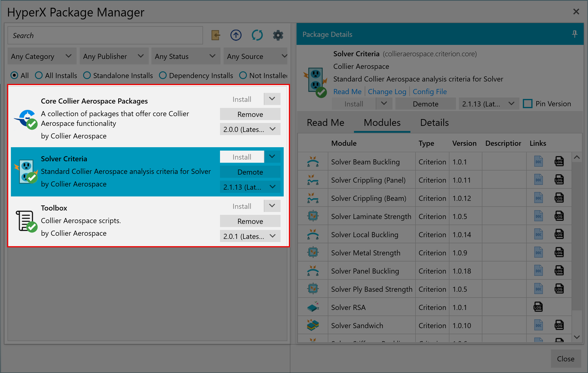Open LOG link for Solver RSA

click(x=538, y=307)
